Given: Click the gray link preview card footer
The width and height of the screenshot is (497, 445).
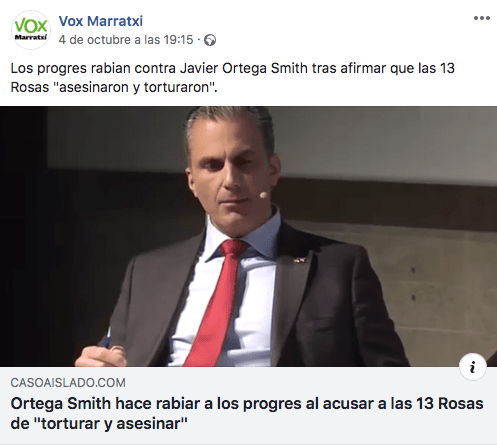Looking at the screenshot, I should tap(248, 405).
